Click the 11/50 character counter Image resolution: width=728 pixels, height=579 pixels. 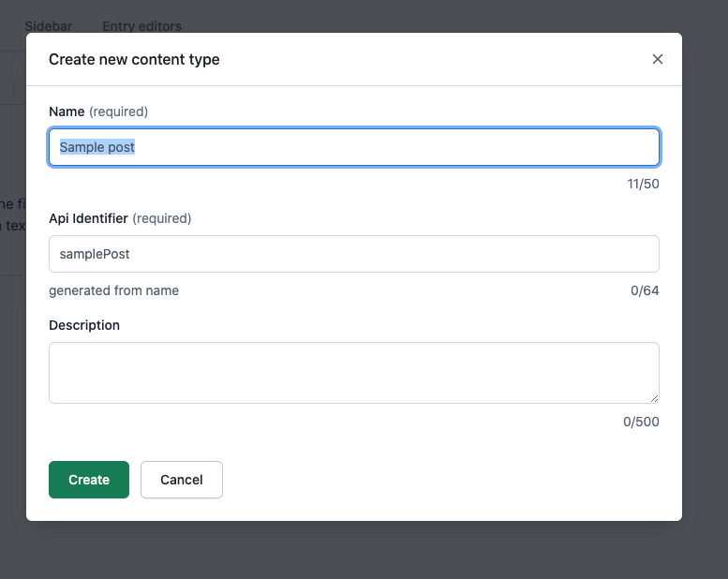(x=643, y=184)
